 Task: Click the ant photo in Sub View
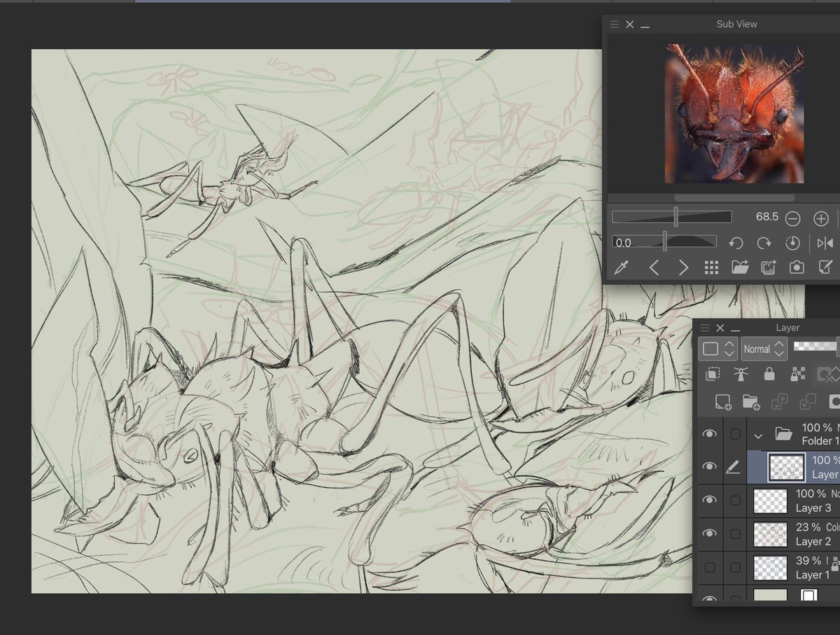(734, 113)
